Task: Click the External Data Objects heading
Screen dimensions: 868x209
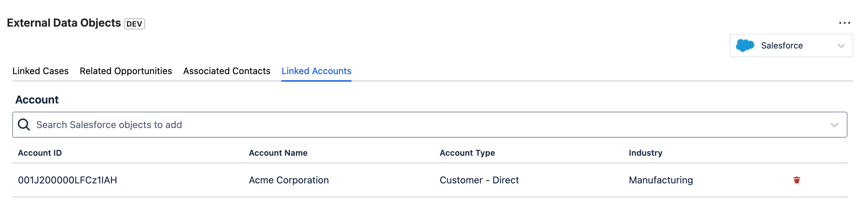Action: [64, 23]
